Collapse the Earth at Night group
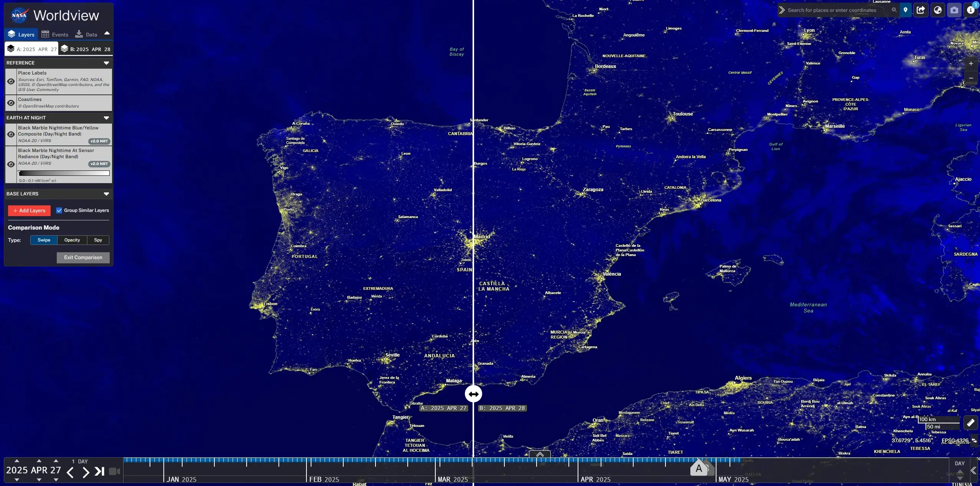 [x=106, y=118]
